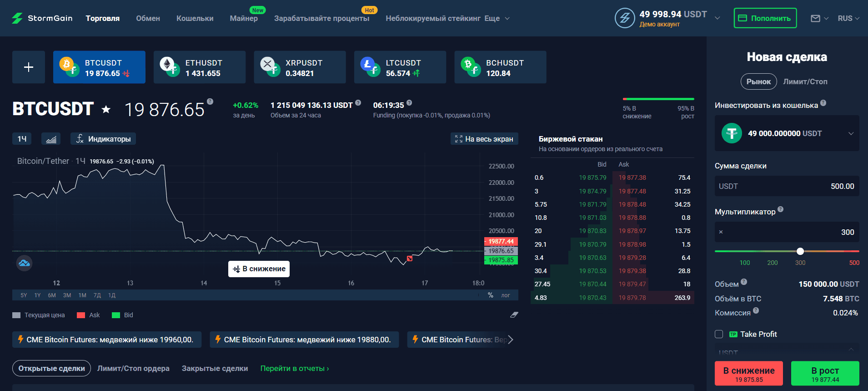
Task: Click the Bitcoin Cash icon on BCHUSDT card
Action: click(468, 64)
